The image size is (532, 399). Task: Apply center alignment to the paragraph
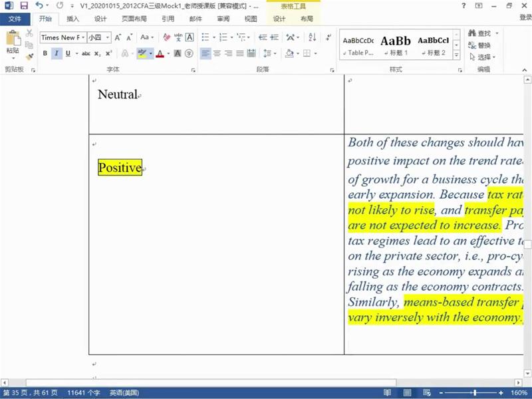click(x=217, y=53)
